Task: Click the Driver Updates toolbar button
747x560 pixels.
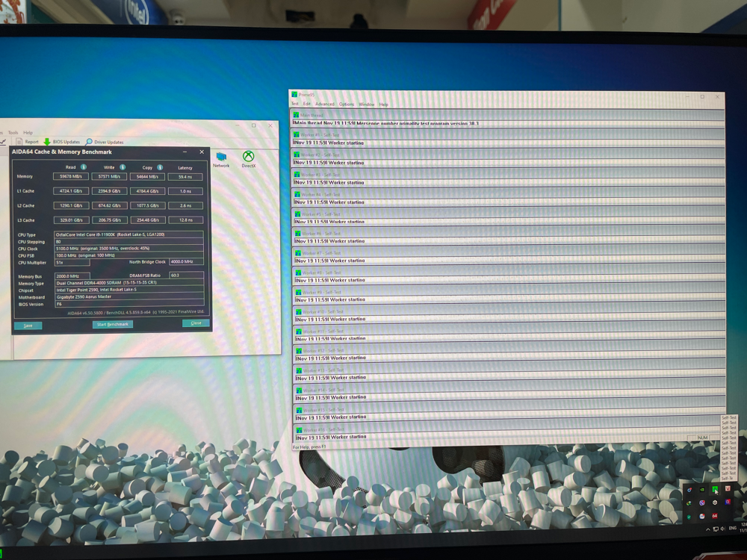Action: 105,142
